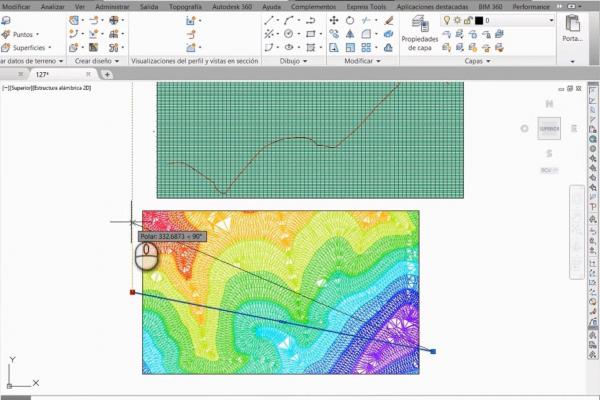Select the Line draw tool in Dibujo
Image resolution: width=600 pixels, height=400 pixels.
[x=270, y=19]
